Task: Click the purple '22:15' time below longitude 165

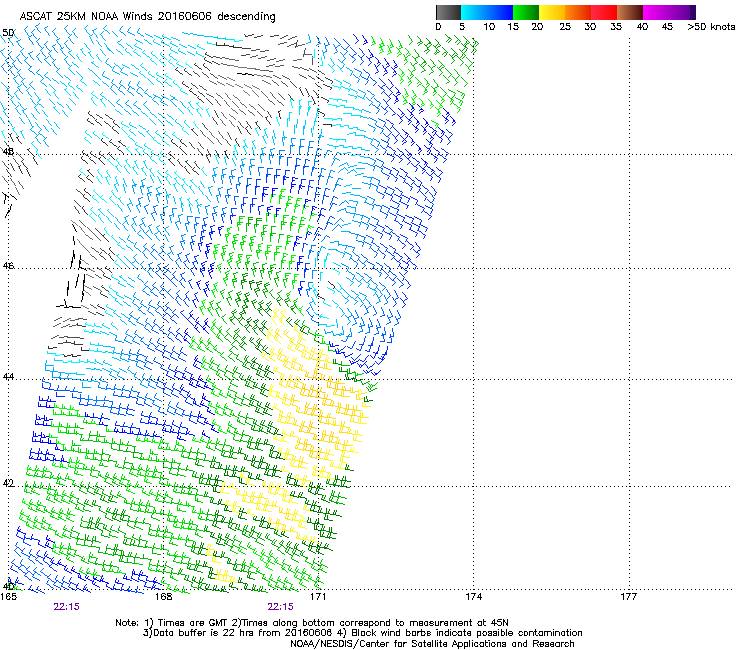Action: coord(67,607)
